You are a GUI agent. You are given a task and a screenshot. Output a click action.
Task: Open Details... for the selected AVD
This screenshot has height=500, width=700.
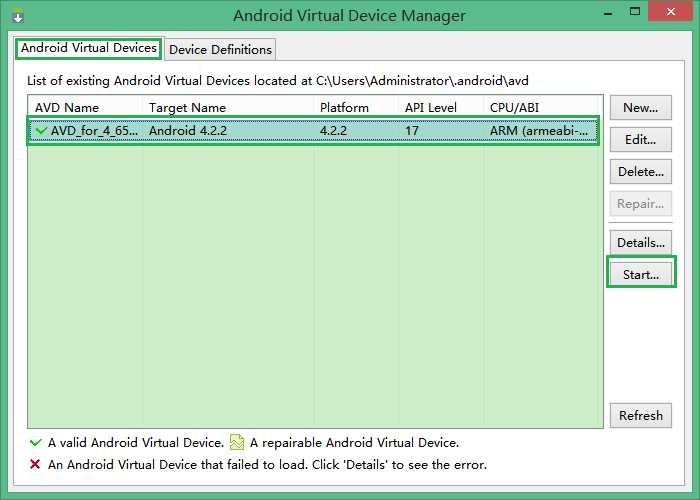coord(641,242)
